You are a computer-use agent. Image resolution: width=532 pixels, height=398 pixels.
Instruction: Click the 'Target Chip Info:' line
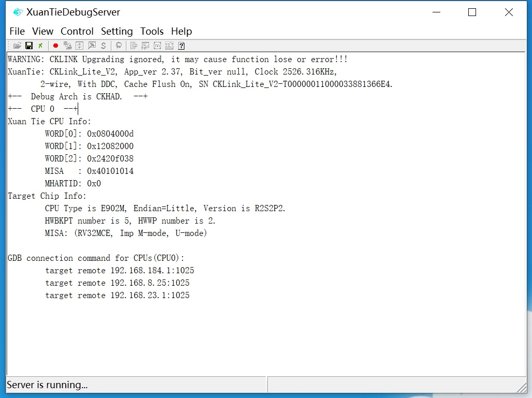(x=47, y=196)
